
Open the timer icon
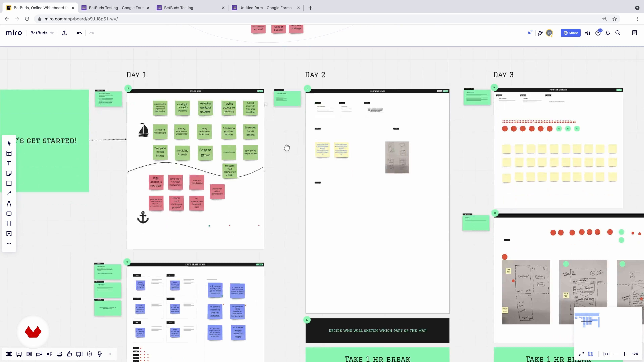90,354
